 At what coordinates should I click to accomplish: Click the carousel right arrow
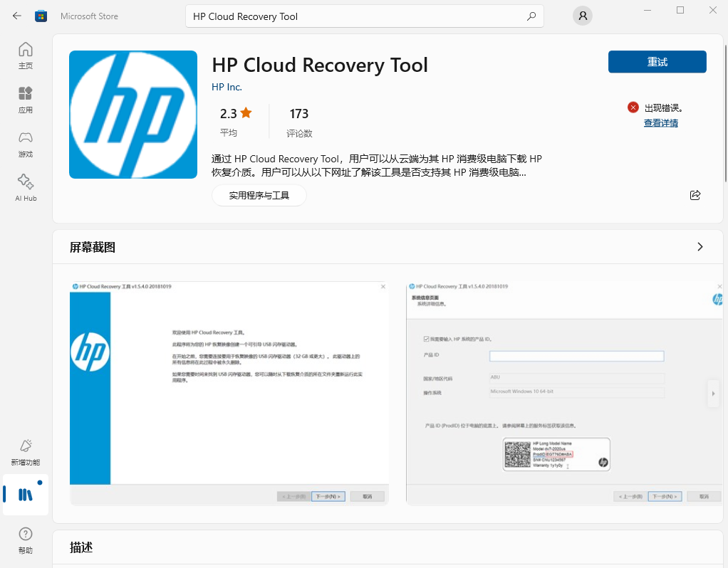(713, 393)
